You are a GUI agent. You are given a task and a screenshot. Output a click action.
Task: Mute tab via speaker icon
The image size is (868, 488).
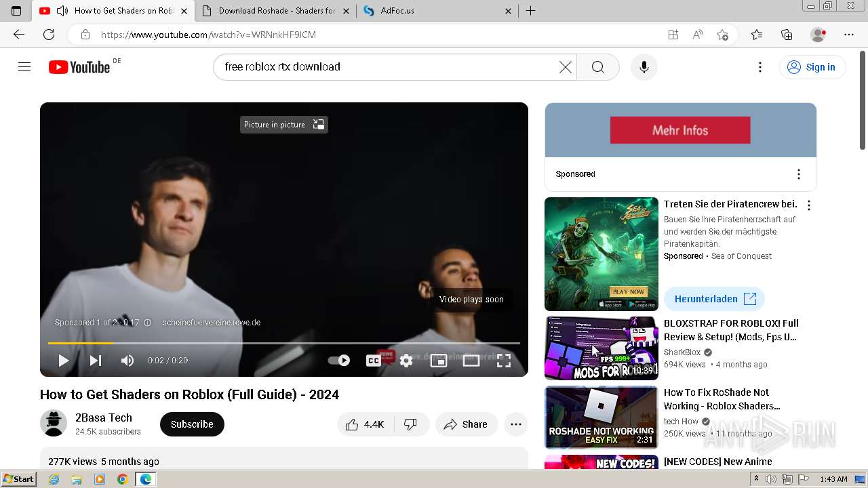[62, 11]
